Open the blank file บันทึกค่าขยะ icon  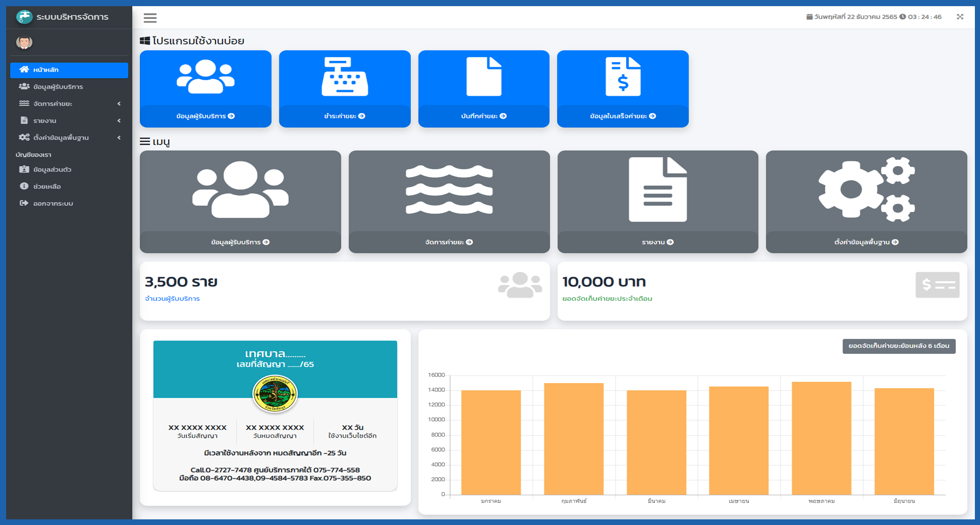483,77
